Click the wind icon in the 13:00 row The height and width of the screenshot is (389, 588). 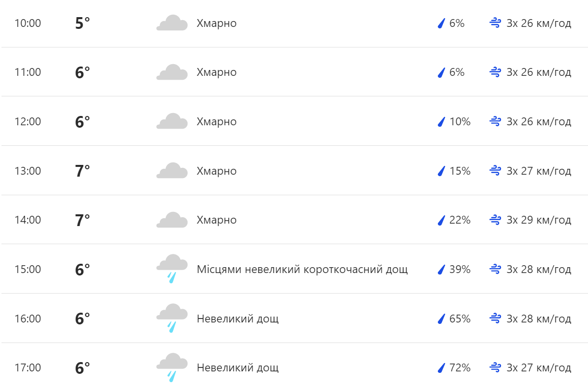coord(495,171)
